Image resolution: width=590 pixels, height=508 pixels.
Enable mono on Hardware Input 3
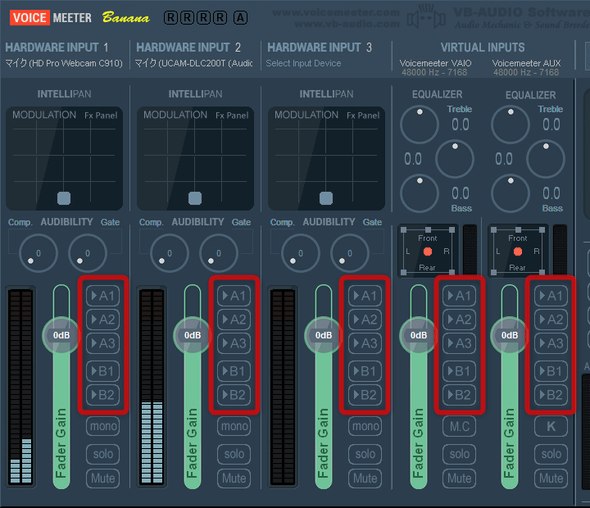click(x=365, y=426)
